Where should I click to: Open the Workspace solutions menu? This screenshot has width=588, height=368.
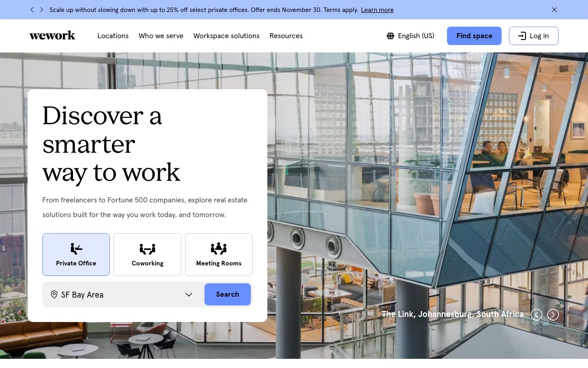(x=226, y=36)
